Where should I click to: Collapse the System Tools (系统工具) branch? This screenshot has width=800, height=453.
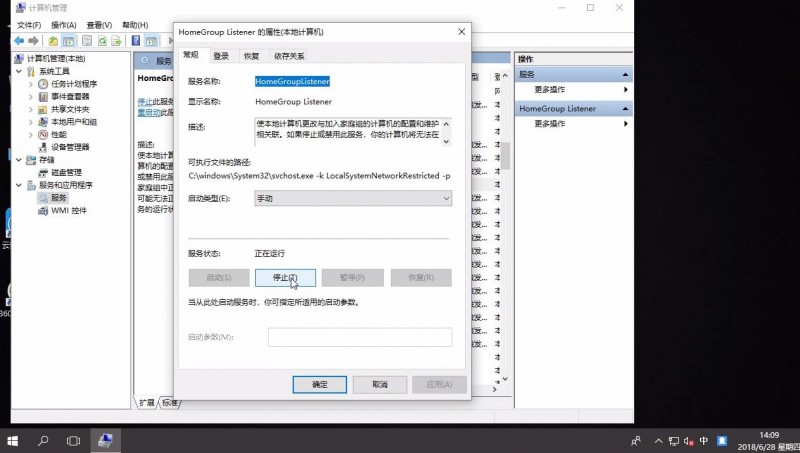(19, 71)
